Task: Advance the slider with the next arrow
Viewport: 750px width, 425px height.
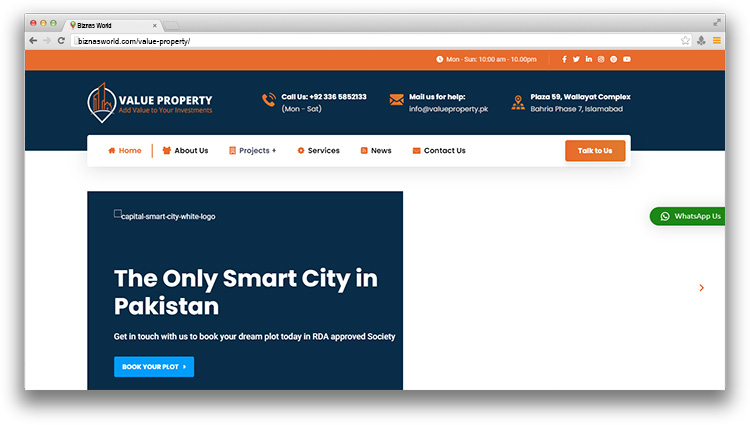Action: pos(701,288)
